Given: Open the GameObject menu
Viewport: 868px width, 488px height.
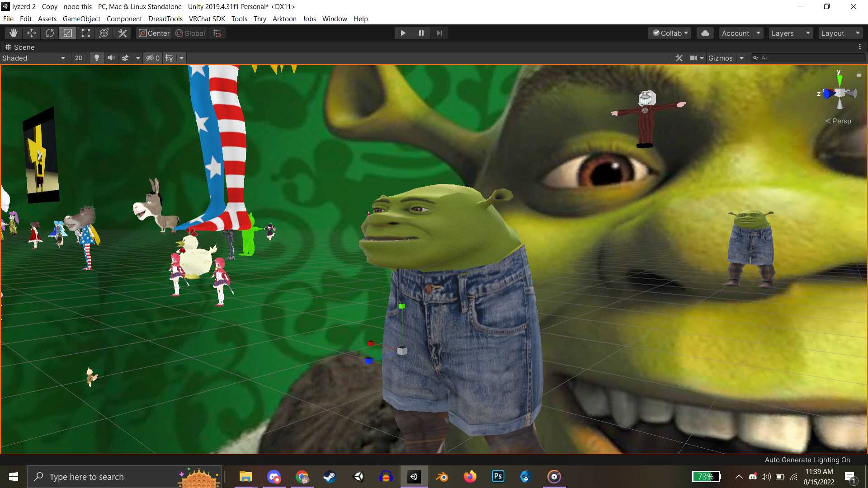Looking at the screenshot, I should [81, 19].
